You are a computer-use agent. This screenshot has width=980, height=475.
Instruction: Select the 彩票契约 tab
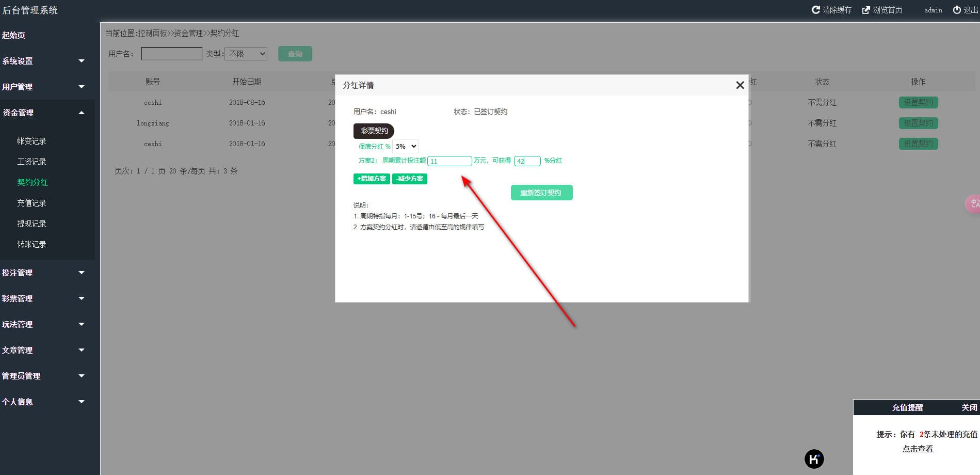[374, 131]
